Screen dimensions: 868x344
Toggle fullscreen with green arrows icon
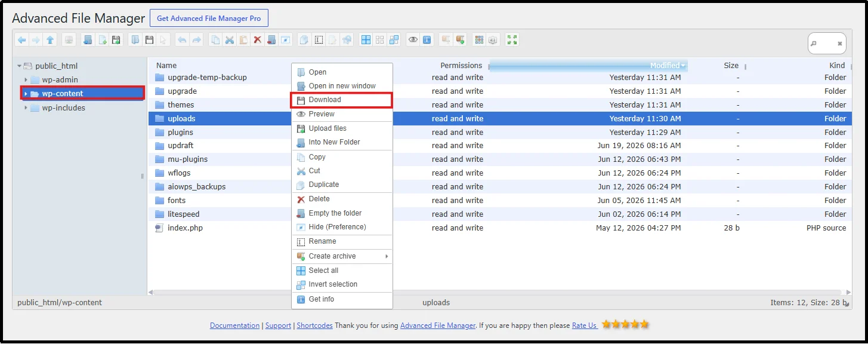(x=512, y=40)
